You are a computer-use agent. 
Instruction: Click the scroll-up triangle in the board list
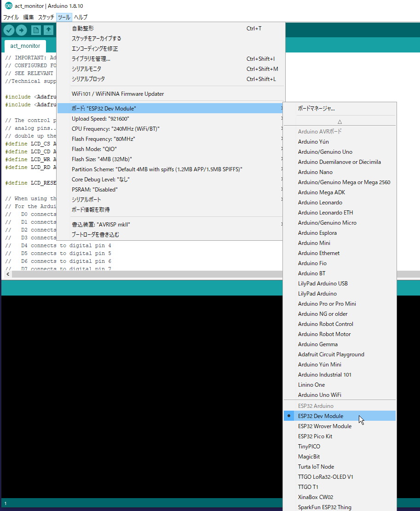339,122
